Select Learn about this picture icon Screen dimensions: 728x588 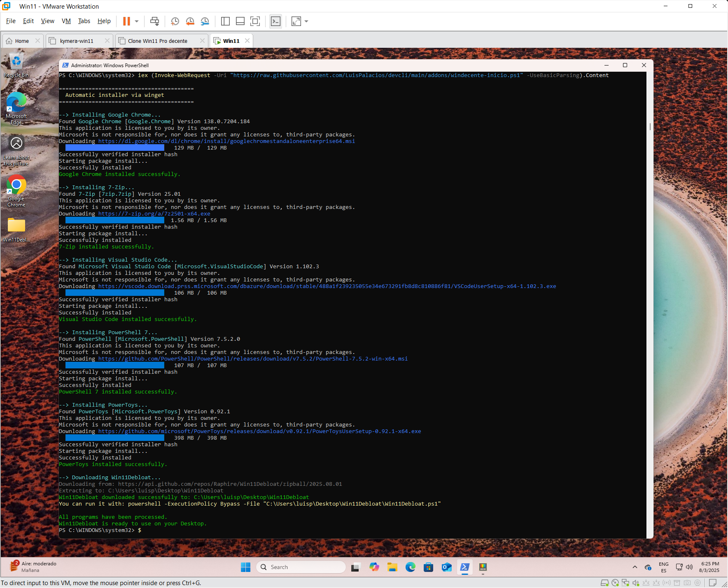(16, 151)
